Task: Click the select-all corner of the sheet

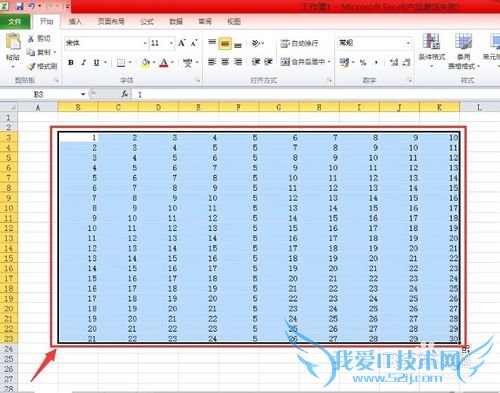Action: 9,107
